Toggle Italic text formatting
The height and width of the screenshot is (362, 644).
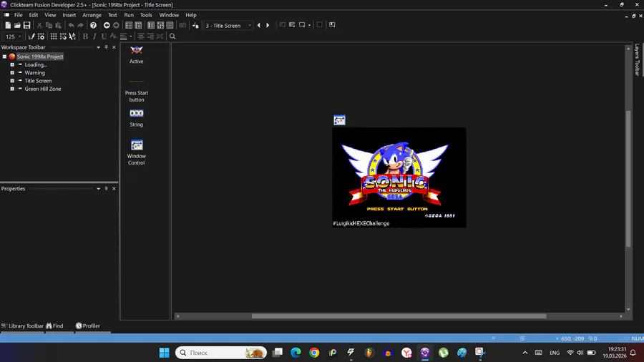(x=94, y=36)
